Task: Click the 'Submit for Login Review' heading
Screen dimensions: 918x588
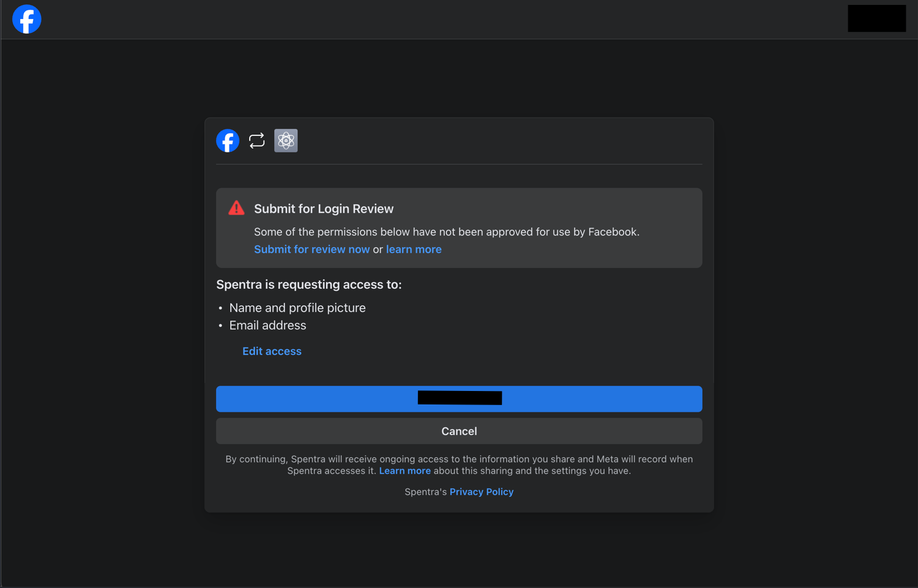Action: tap(324, 209)
